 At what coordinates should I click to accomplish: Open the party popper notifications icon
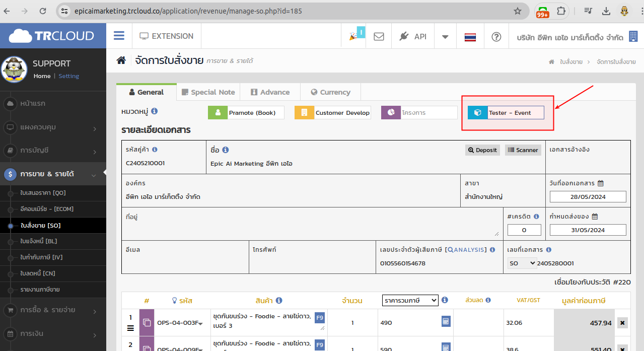coord(353,36)
